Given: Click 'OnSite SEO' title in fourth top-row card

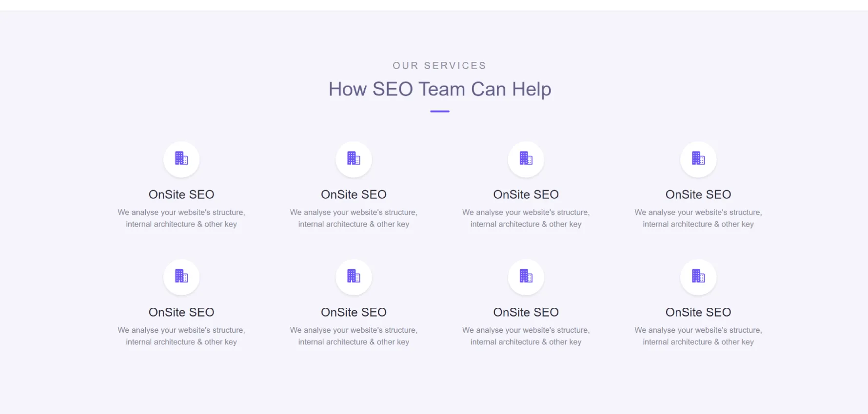Looking at the screenshot, I should click(x=698, y=194).
